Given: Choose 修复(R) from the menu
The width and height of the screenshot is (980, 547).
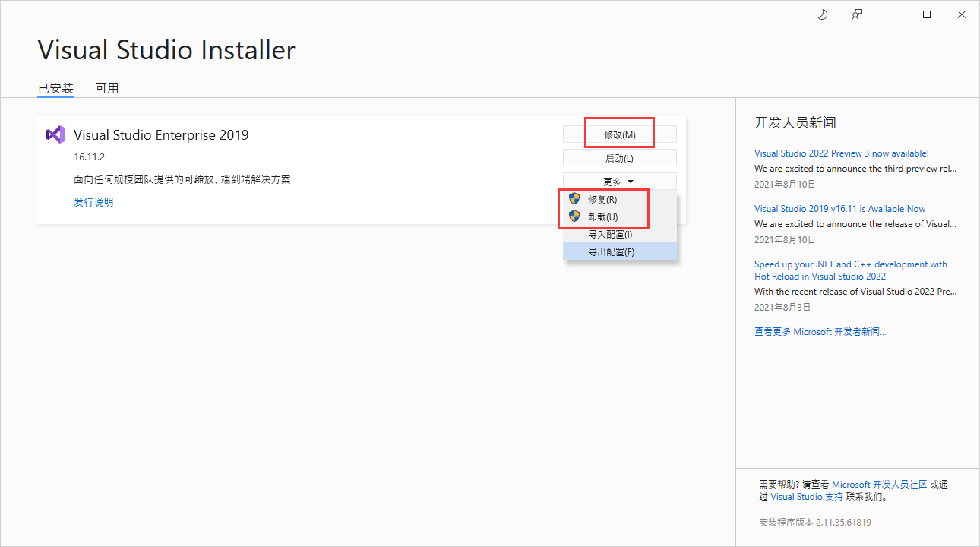Looking at the screenshot, I should pyautogui.click(x=620, y=199).
